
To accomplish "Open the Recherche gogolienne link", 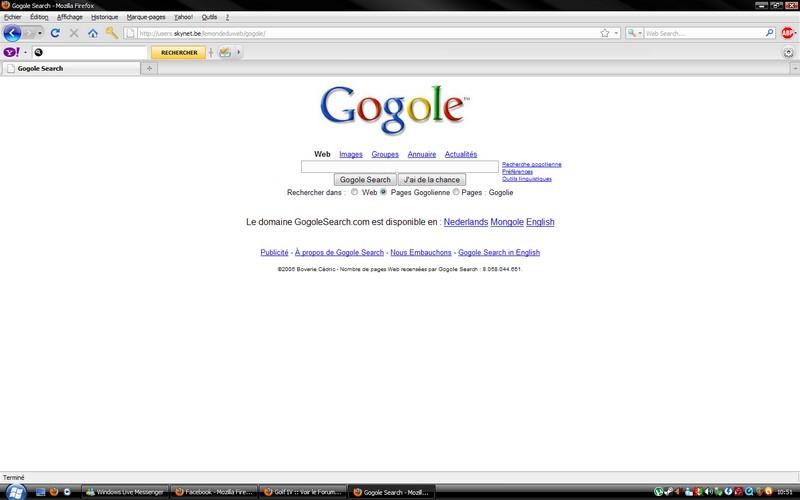I will coord(532,164).
